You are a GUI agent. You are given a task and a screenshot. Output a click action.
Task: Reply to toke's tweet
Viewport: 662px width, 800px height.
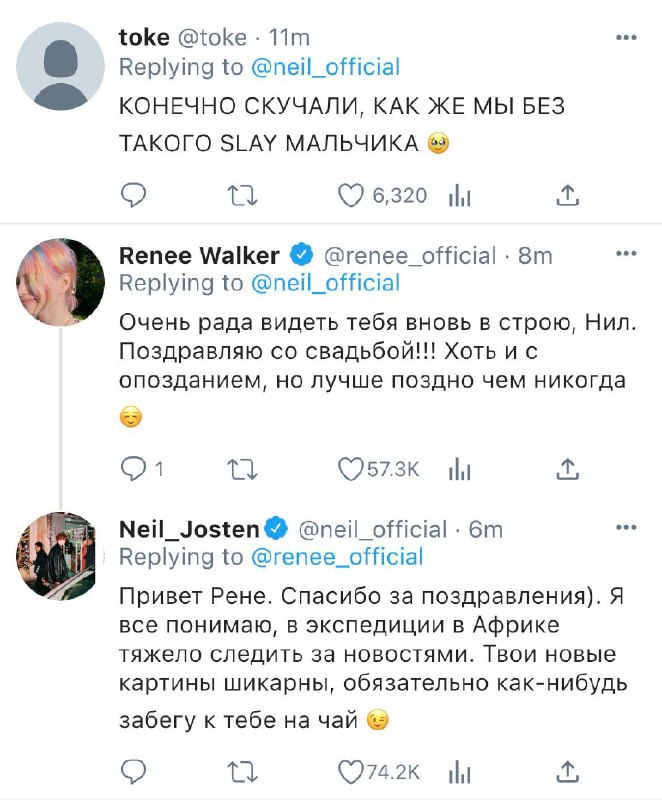(x=133, y=195)
